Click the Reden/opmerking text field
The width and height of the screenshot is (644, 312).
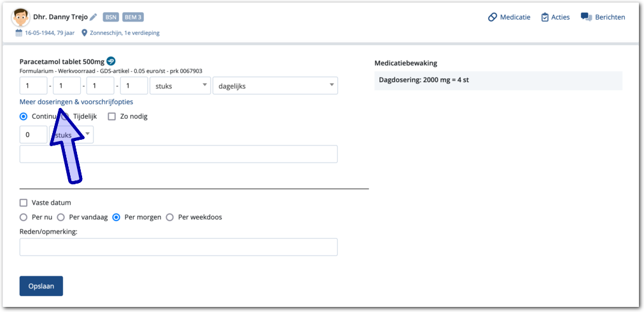(x=178, y=247)
